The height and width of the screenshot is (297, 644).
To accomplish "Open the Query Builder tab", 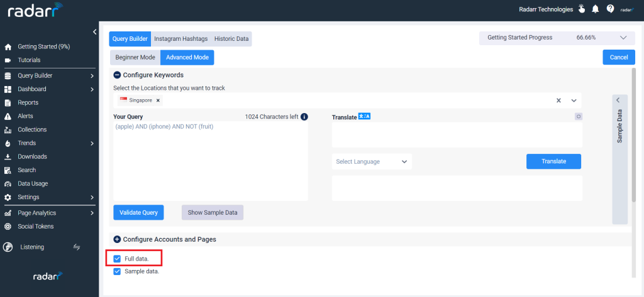I will tap(130, 39).
